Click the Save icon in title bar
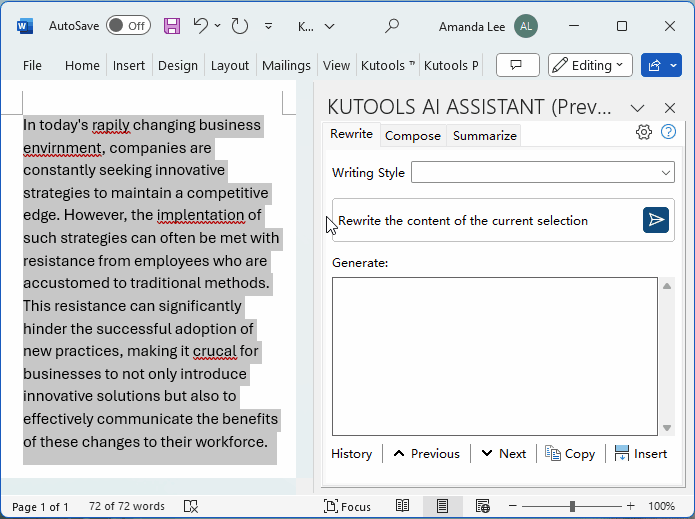Viewport: 695px width, 519px height. [172, 26]
